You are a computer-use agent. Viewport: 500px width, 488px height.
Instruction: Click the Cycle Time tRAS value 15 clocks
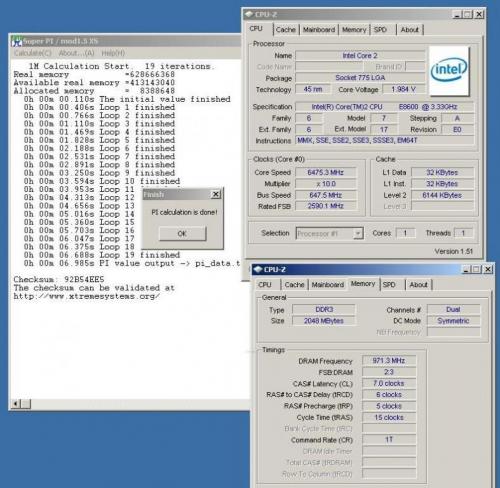(389, 417)
